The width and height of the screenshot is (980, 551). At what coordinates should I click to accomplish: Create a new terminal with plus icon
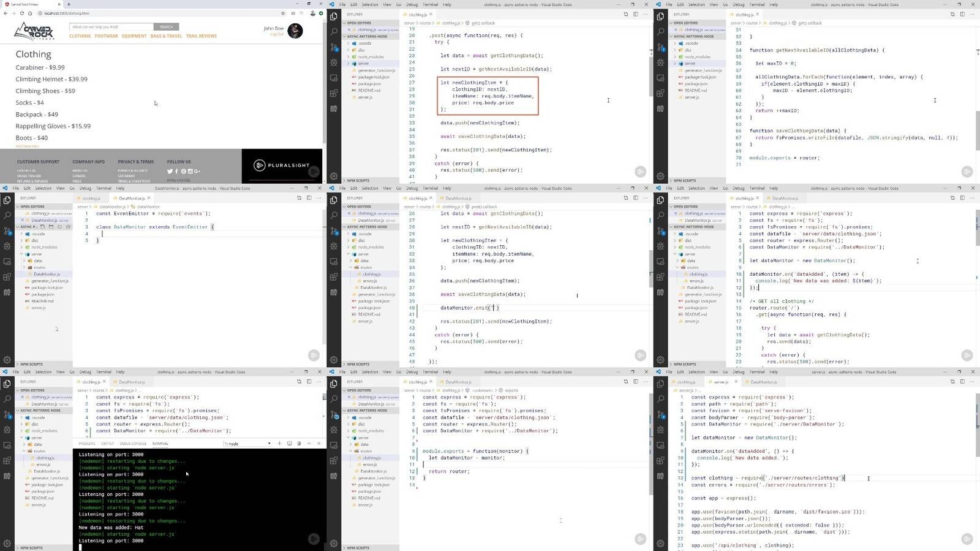point(279,443)
